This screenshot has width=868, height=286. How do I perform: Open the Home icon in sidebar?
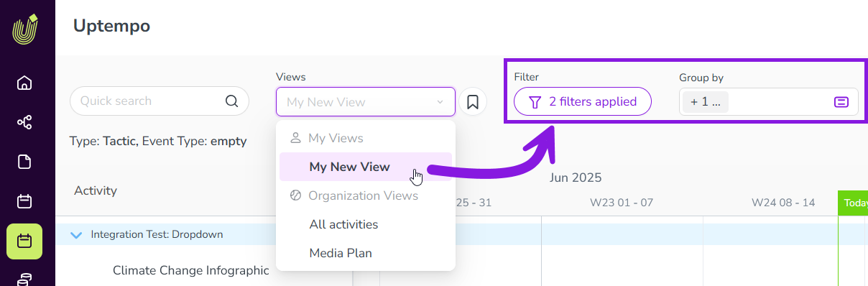(x=24, y=83)
